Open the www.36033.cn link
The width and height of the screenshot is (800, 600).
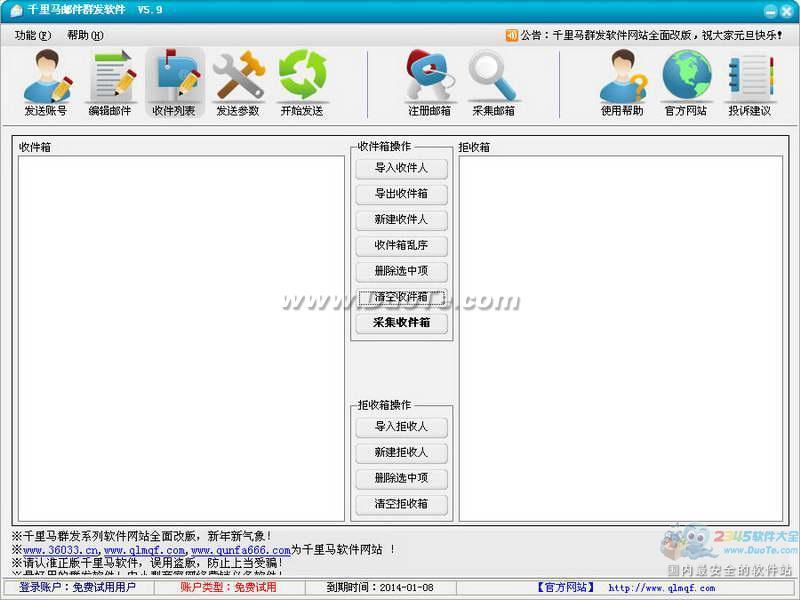(x=60, y=550)
